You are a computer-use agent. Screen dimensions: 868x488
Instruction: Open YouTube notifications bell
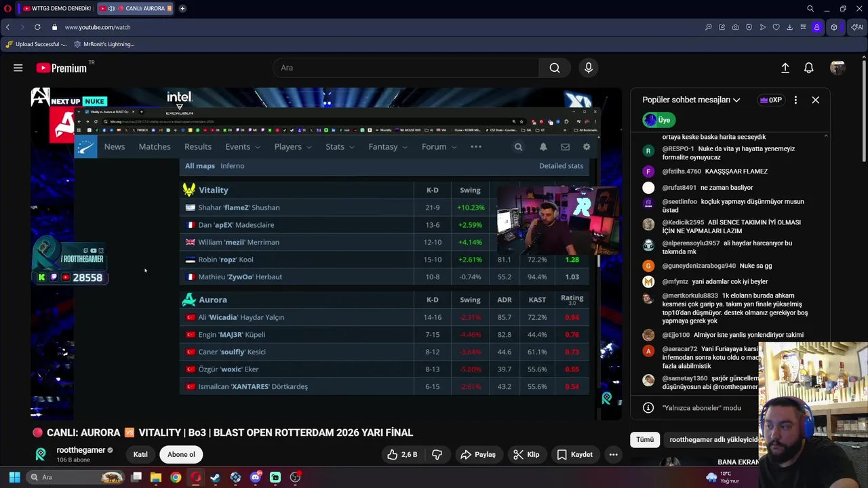pyautogui.click(x=809, y=68)
